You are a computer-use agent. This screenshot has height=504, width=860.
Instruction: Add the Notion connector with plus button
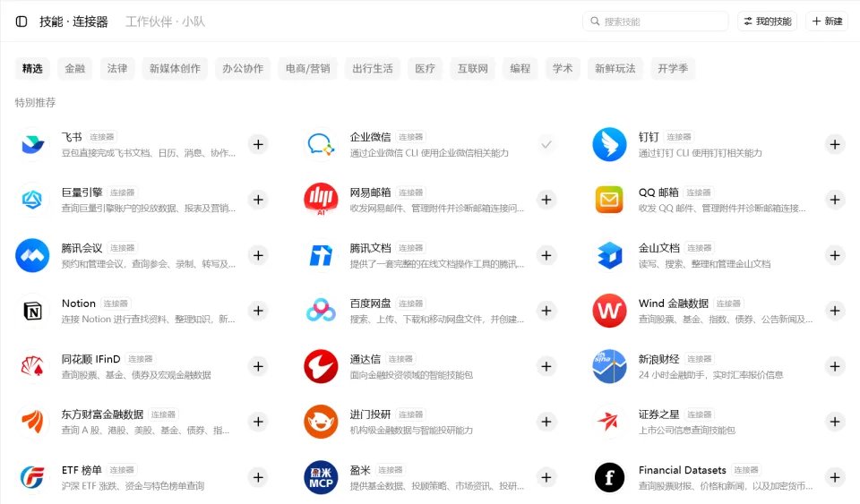click(258, 311)
